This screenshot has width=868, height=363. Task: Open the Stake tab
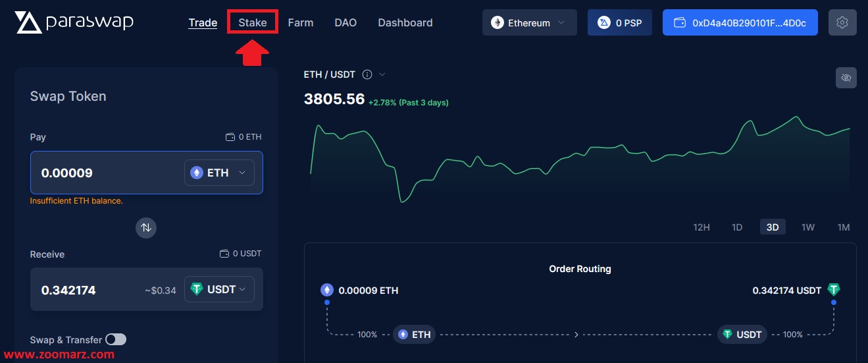click(x=253, y=22)
